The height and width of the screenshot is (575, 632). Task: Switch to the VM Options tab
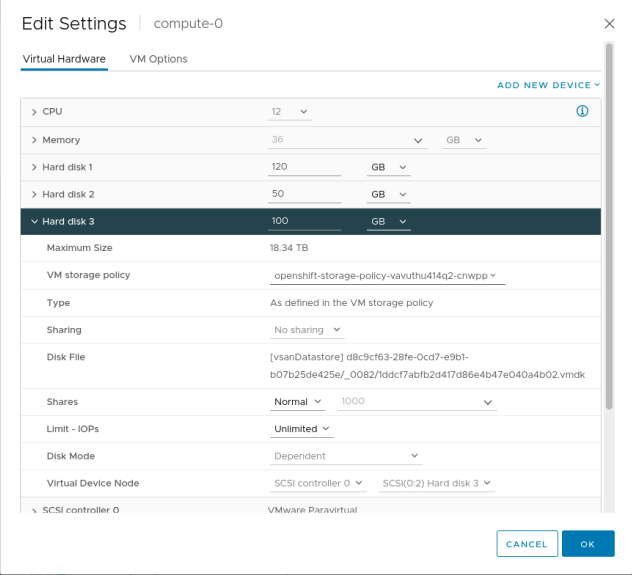158,59
